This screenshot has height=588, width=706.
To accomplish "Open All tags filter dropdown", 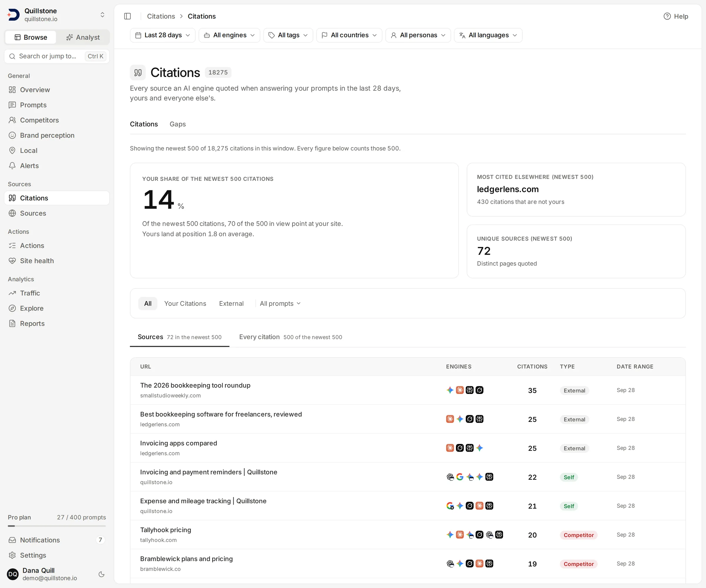I will [288, 35].
